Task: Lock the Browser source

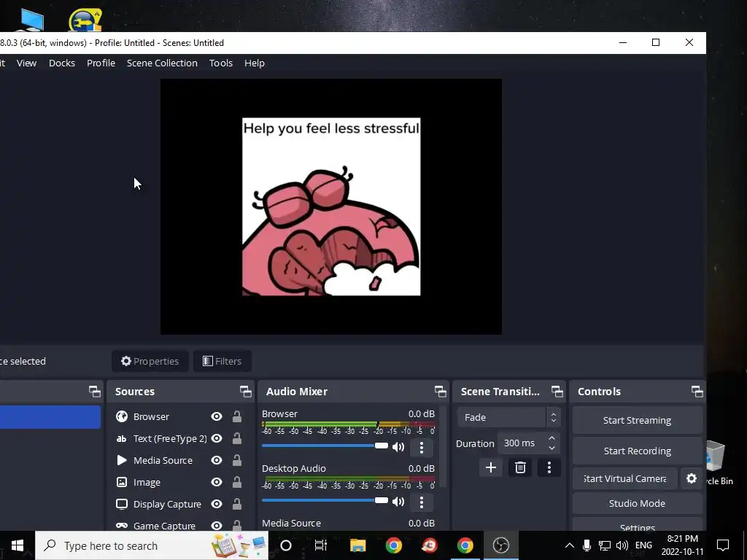Action: click(237, 416)
